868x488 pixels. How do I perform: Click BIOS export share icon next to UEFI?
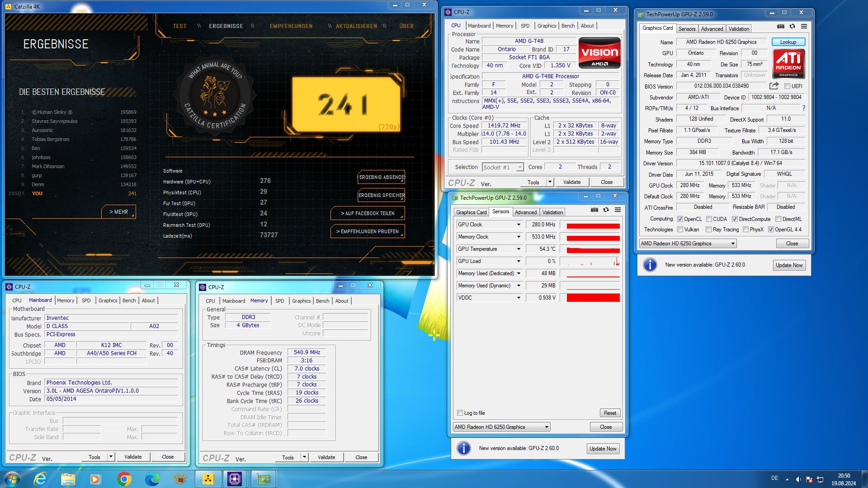[774, 86]
